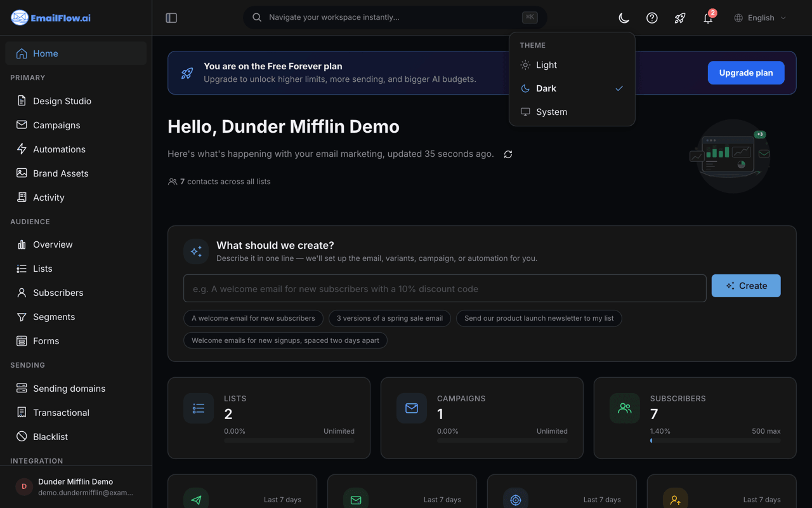Click the Automations lightning icon
Image resolution: width=812 pixels, height=508 pixels.
coord(22,149)
